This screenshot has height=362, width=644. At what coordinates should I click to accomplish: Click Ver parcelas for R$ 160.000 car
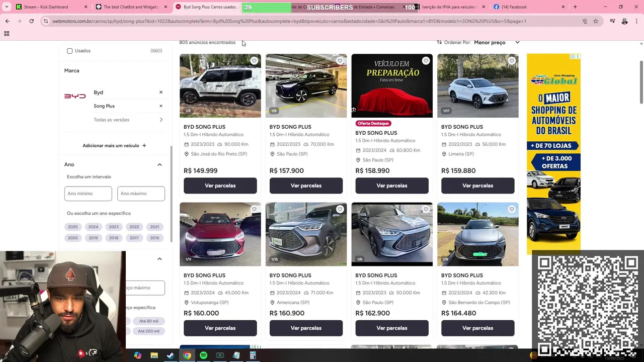tap(220, 328)
